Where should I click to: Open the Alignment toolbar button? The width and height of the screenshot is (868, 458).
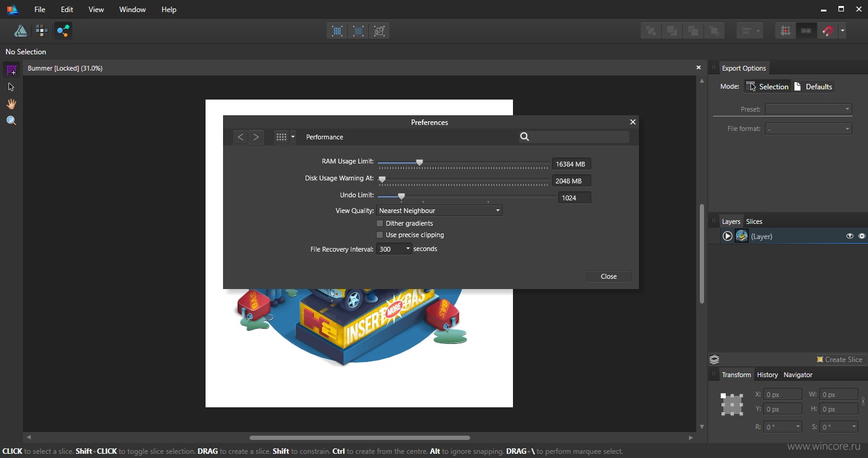tap(751, 31)
